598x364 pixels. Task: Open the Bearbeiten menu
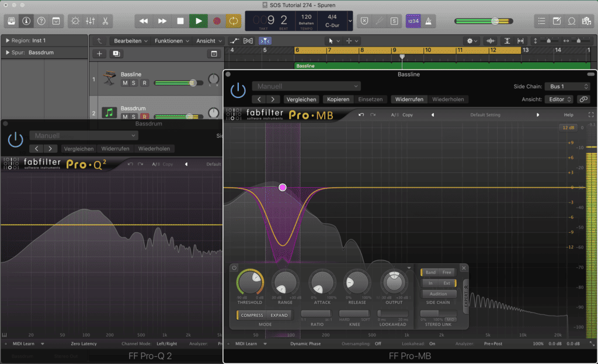130,41
